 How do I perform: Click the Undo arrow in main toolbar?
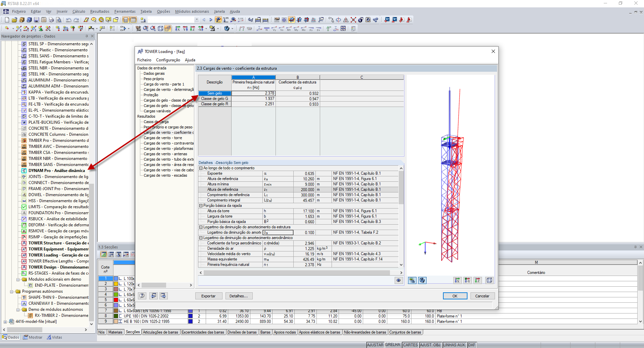(x=68, y=20)
